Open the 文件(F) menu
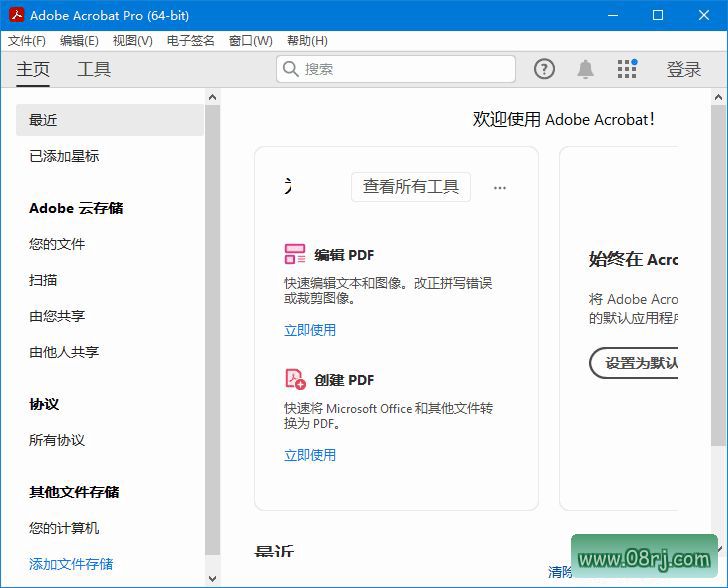Screen dimensions: 728x588 point(27,41)
